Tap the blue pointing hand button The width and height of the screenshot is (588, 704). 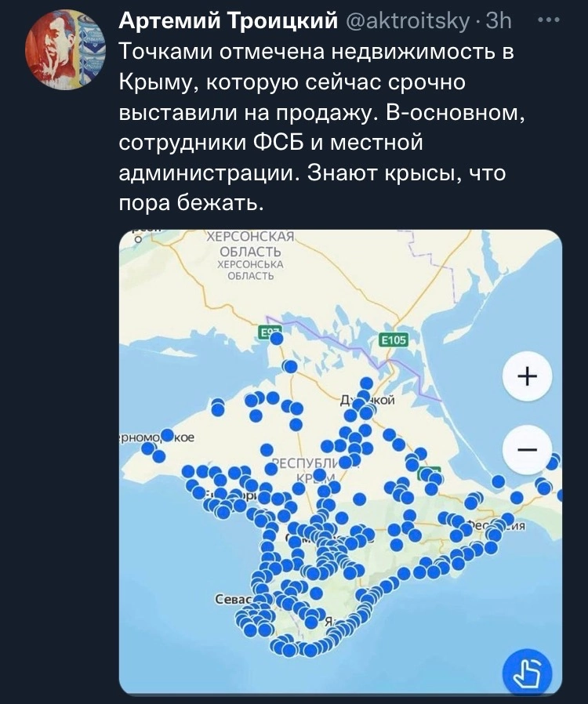(x=526, y=673)
